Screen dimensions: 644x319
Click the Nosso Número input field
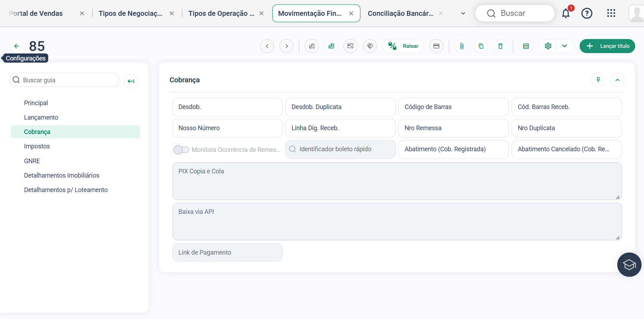click(x=227, y=128)
